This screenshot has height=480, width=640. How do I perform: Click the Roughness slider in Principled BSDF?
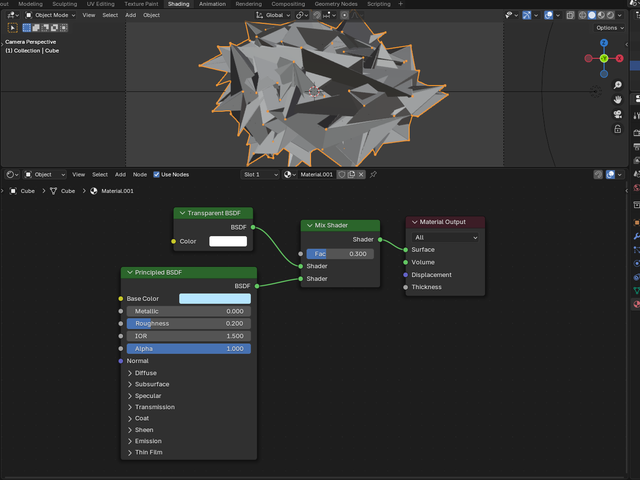coord(189,324)
